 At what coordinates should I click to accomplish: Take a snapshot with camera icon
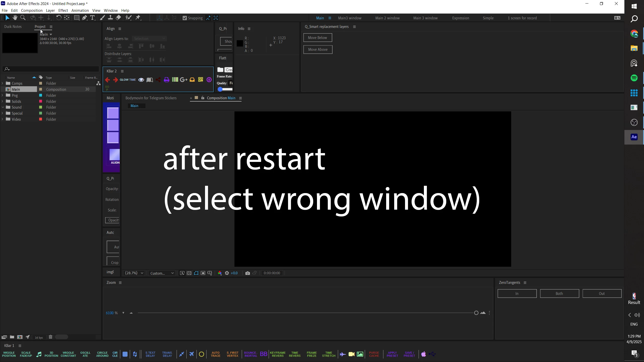248,273
